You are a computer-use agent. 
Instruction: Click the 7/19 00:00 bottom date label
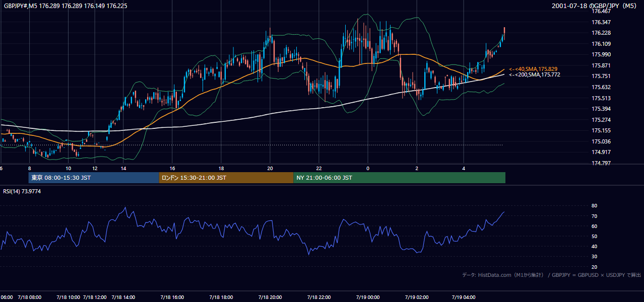pyautogui.click(x=368, y=297)
